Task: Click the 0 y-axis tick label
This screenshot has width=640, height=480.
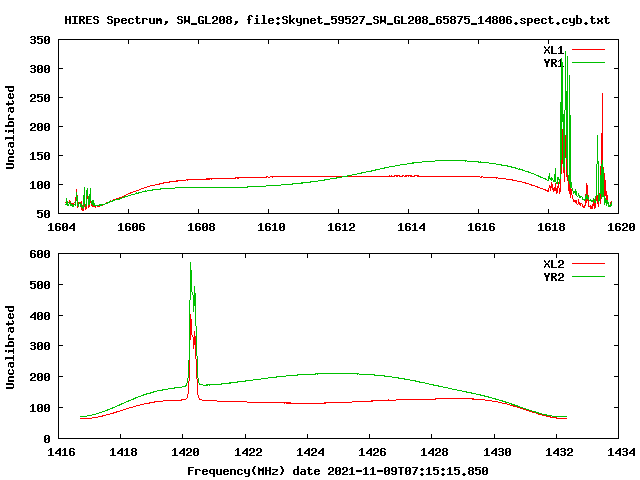Action: click(47, 439)
